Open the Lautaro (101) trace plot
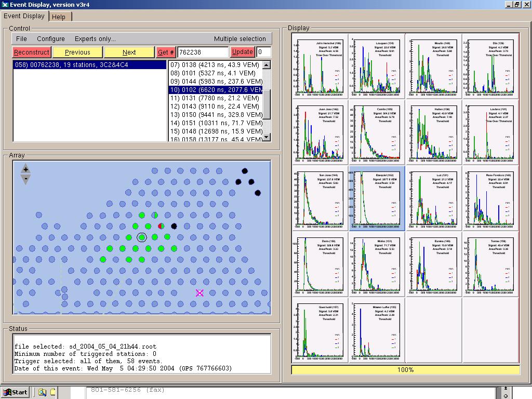Viewport: 532px width, 399px height. [x=490, y=132]
